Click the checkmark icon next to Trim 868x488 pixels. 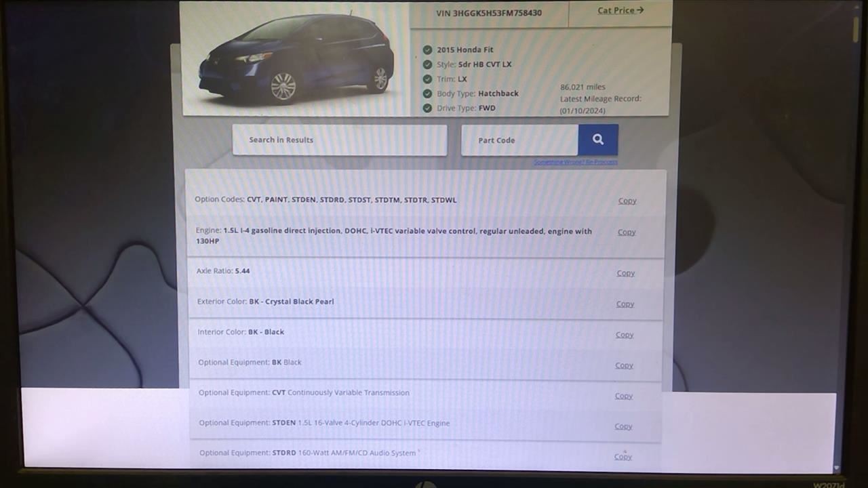point(427,79)
